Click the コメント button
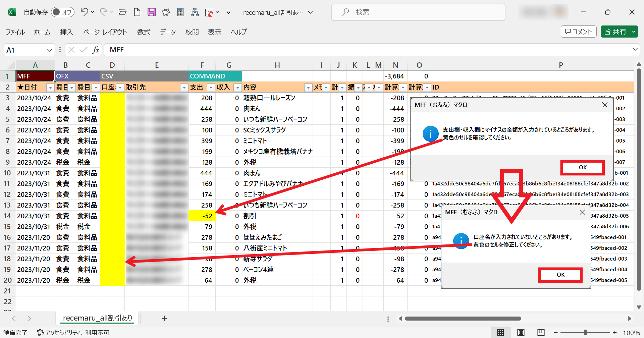The height and width of the screenshot is (338, 644). tap(579, 32)
